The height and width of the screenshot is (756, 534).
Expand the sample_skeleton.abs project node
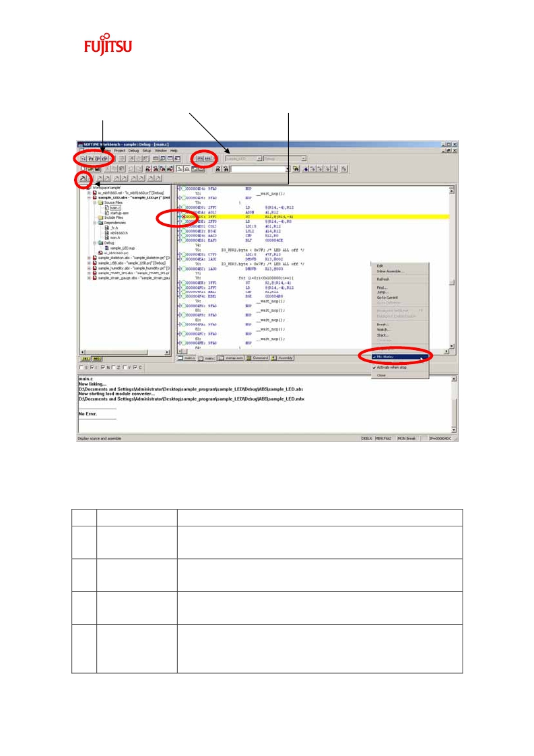pos(89,258)
